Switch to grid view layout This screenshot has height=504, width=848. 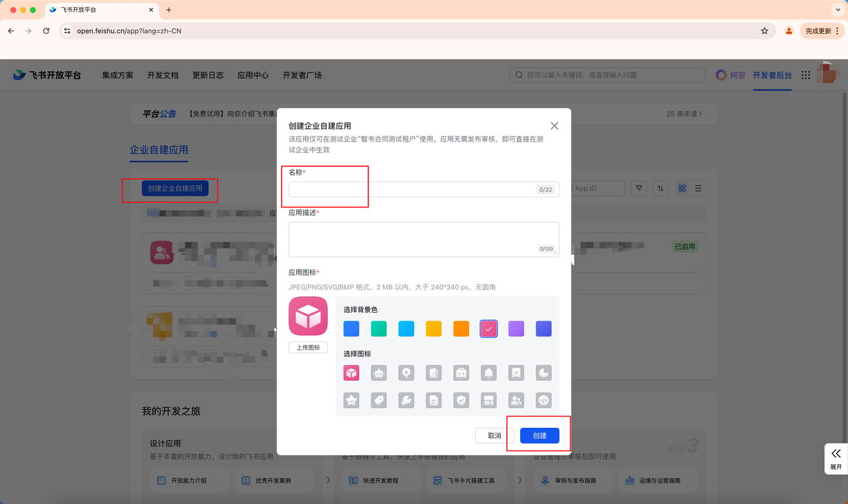click(682, 189)
